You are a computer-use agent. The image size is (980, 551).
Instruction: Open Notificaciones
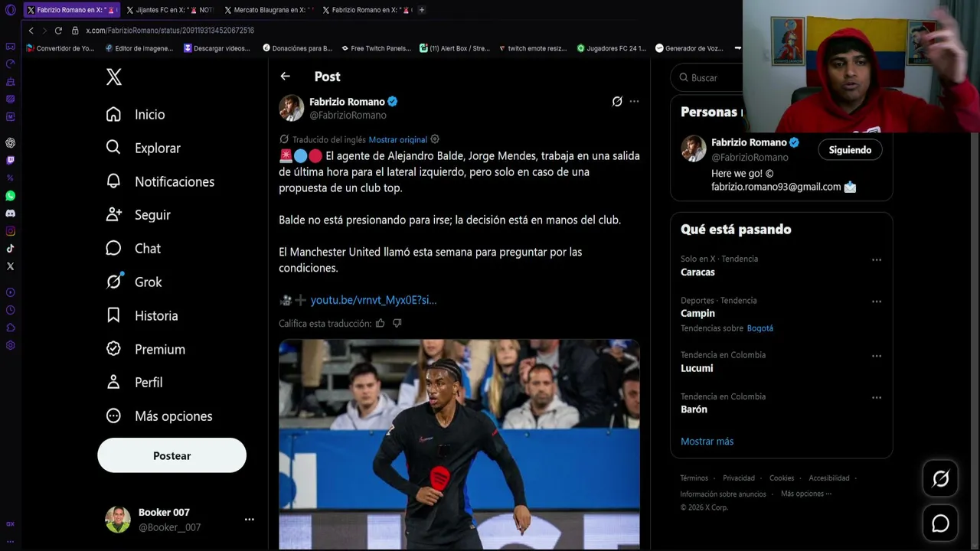click(x=160, y=181)
